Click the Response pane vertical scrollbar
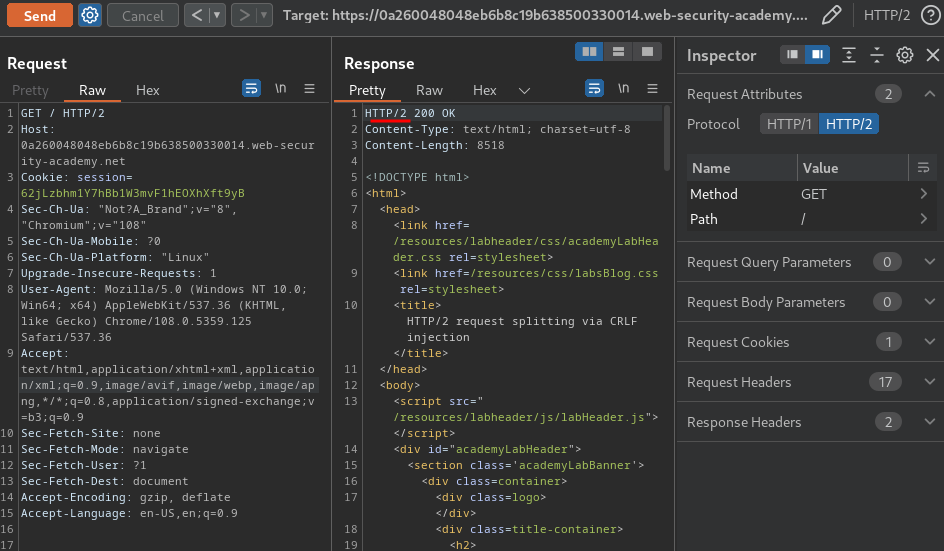The image size is (944, 551). click(666, 139)
